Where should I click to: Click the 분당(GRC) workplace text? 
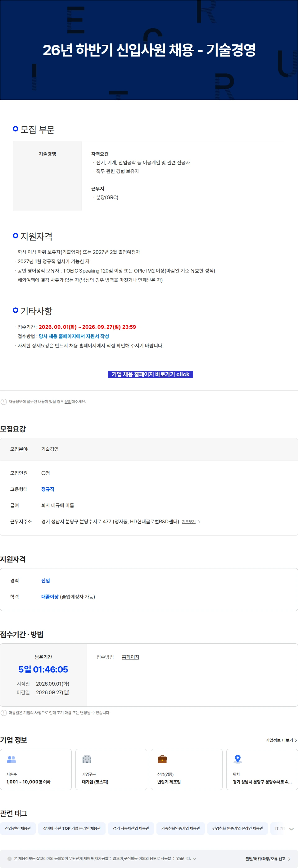pos(107,197)
